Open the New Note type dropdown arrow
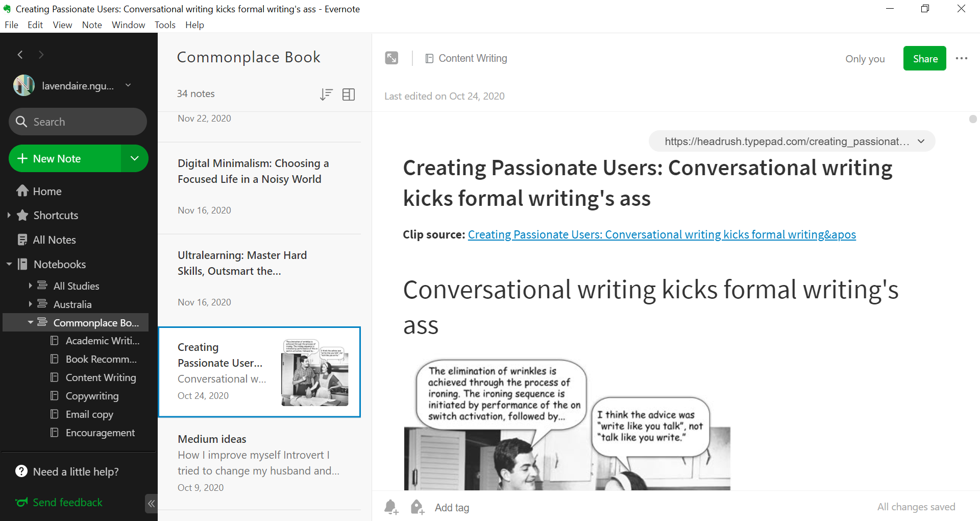 [x=135, y=158]
